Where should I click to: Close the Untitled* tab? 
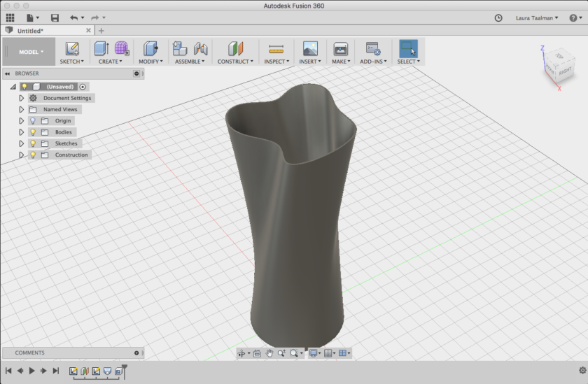point(88,30)
